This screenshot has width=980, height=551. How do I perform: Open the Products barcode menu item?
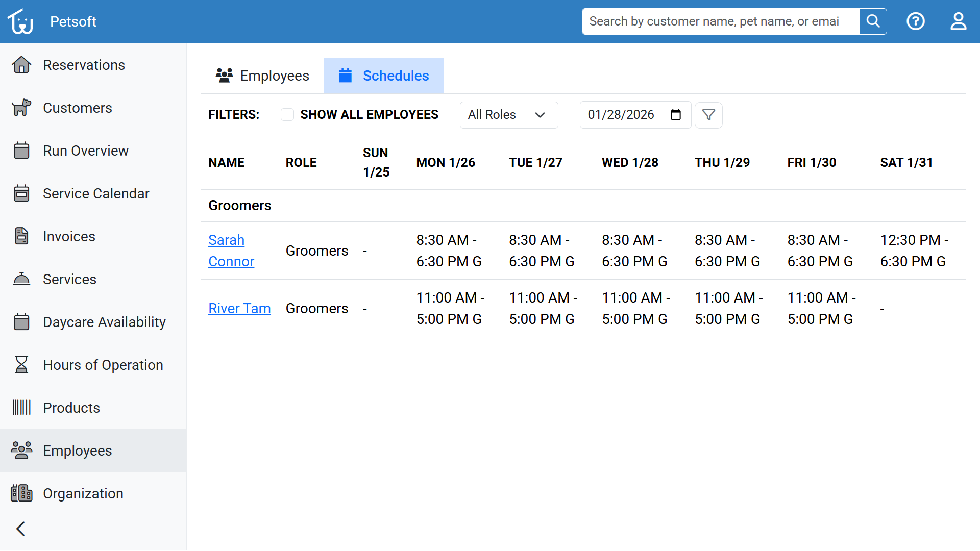pos(71,408)
